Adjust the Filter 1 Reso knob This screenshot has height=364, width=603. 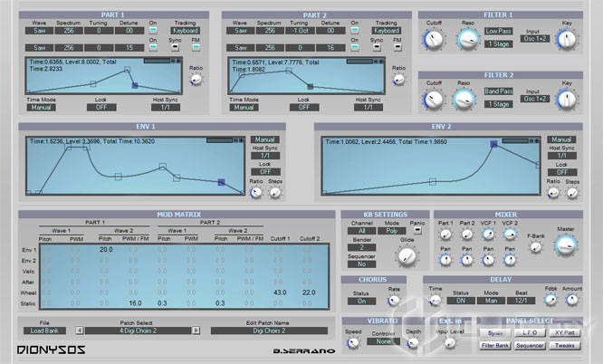[468, 39]
